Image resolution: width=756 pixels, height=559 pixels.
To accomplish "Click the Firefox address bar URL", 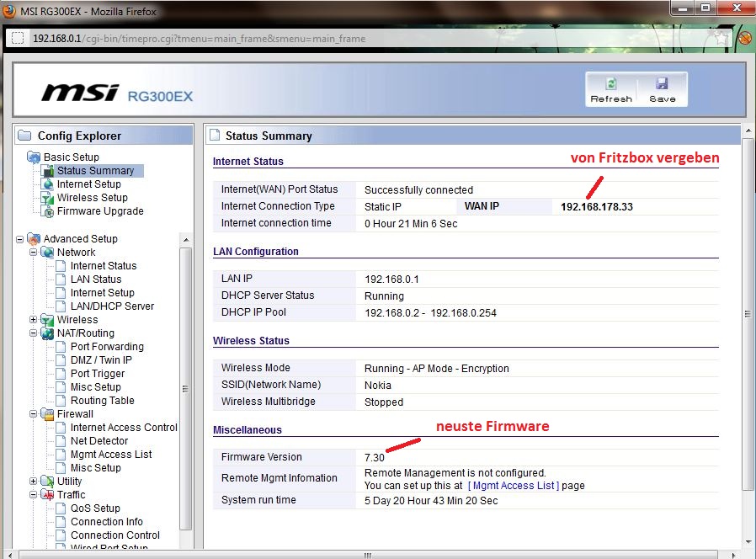I will click(x=199, y=39).
